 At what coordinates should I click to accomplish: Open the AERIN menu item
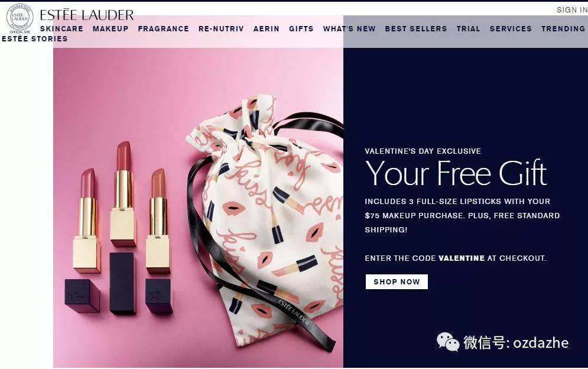267,28
